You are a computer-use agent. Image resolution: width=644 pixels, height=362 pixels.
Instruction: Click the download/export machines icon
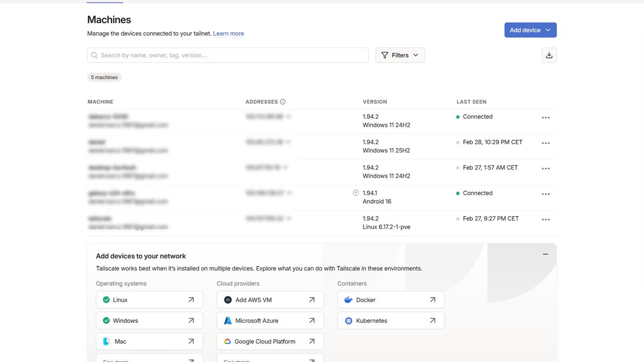click(x=549, y=55)
